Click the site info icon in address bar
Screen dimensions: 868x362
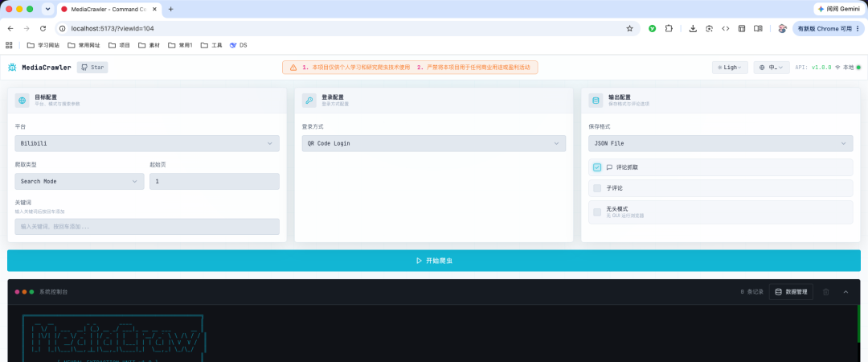(x=63, y=28)
